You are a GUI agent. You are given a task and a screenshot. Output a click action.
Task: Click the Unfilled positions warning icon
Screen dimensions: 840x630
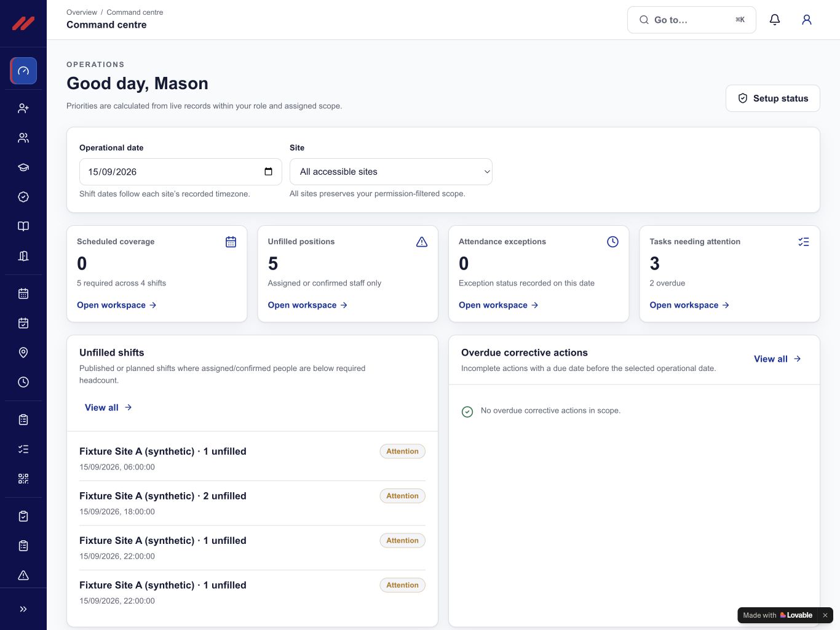point(422,242)
